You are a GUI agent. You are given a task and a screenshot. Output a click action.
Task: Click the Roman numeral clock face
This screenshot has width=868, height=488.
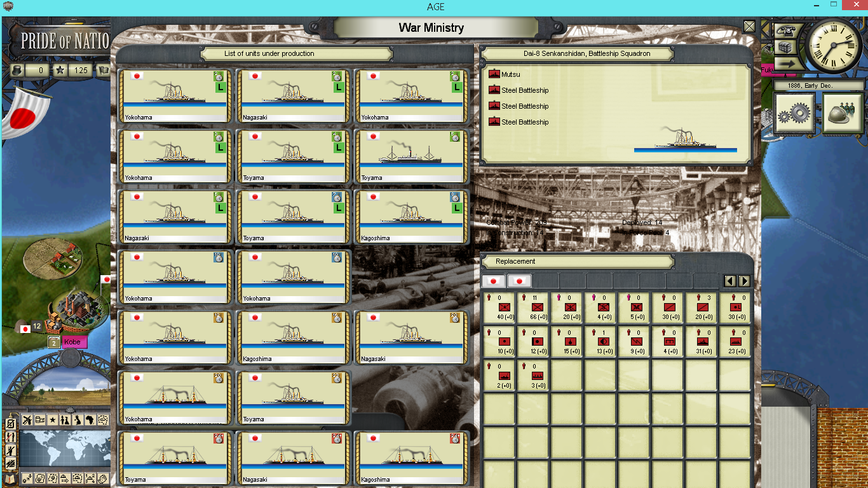pos(834,45)
